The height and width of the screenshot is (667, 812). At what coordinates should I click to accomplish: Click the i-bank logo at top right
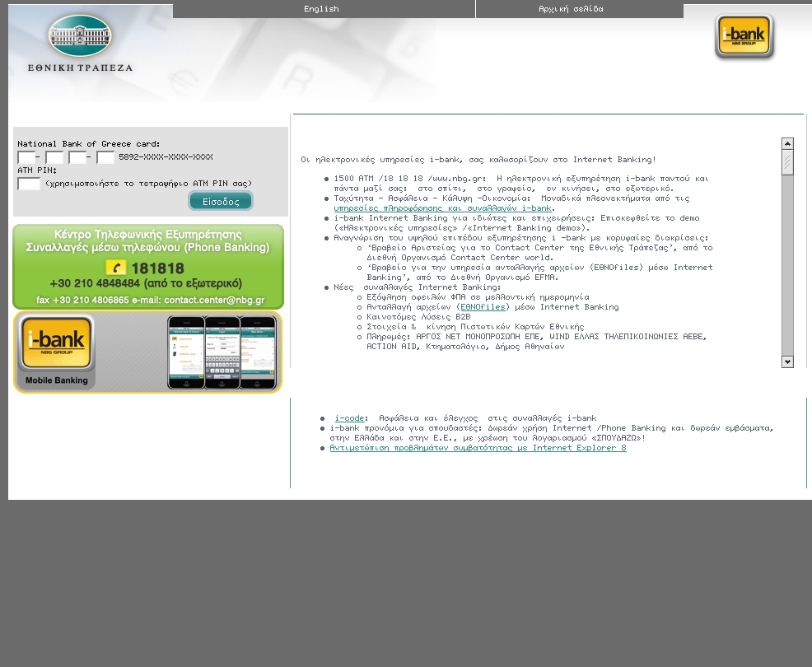click(744, 35)
